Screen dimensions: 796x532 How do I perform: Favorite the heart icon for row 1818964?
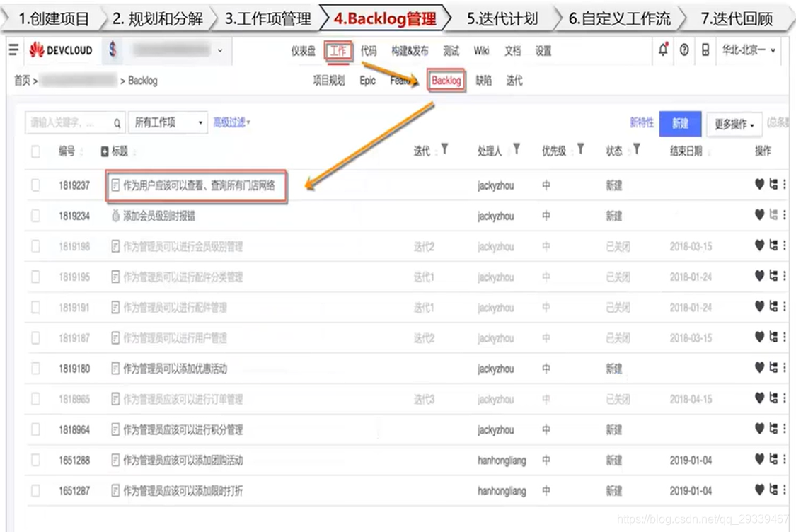point(759,429)
